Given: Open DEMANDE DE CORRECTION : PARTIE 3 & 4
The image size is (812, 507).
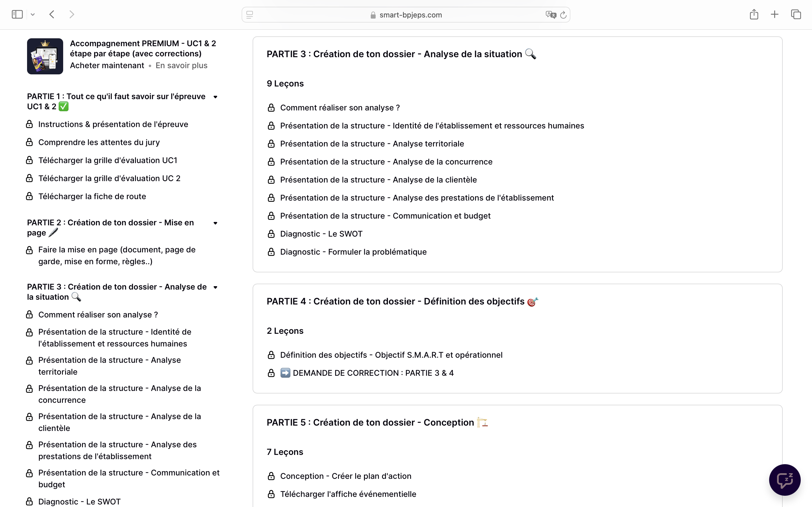Looking at the screenshot, I should pos(373,373).
